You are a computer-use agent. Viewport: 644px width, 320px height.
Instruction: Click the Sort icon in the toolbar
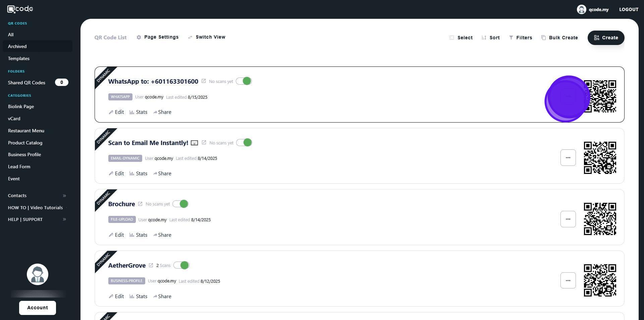pyautogui.click(x=484, y=38)
